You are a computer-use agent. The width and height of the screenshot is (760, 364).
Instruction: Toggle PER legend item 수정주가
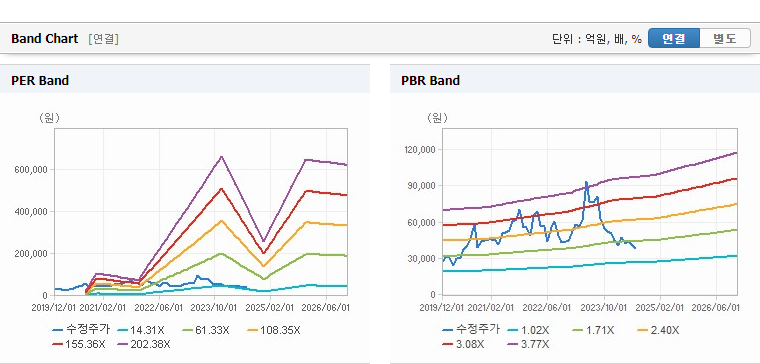pyautogui.click(x=81, y=330)
